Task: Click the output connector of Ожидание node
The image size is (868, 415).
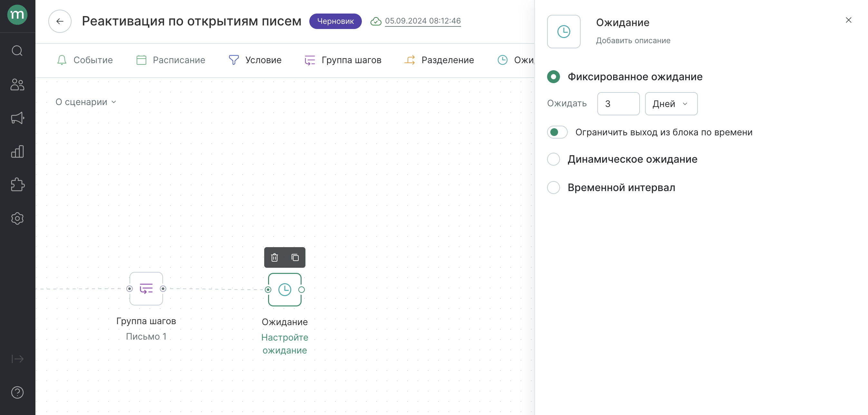Action: 301,289
